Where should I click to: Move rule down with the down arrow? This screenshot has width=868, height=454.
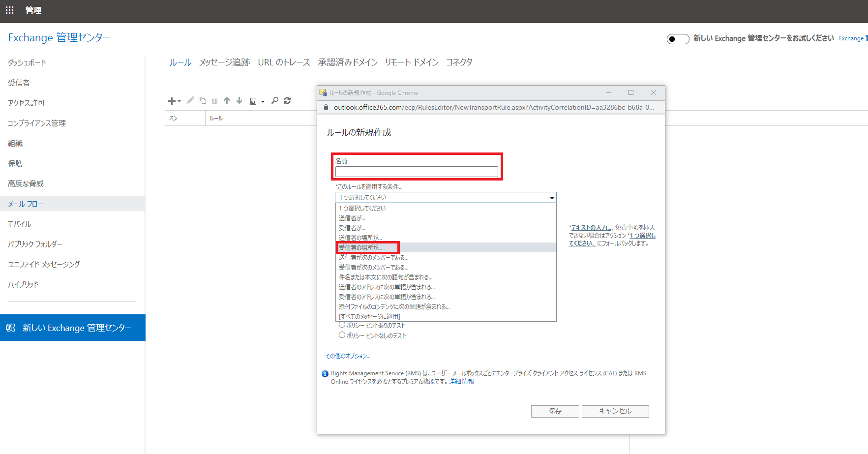tap(239, 100)
